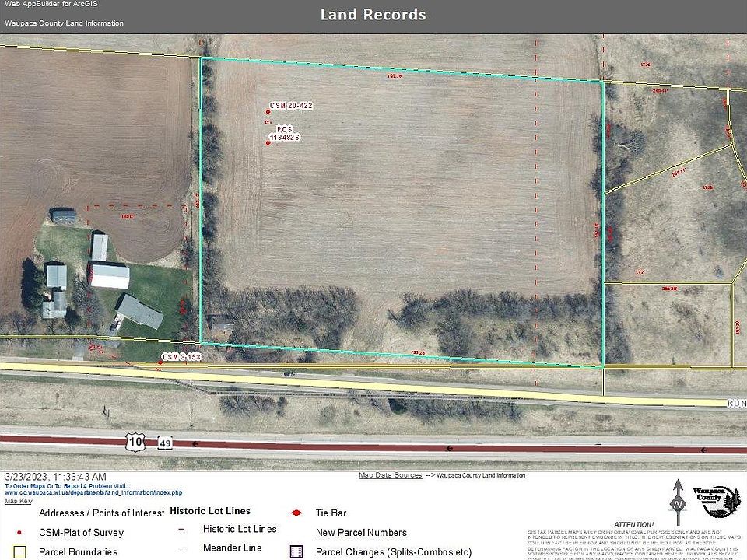Click the Tie Bar legend label
This screenshot has width=747, height=560.
click(331, 513)
